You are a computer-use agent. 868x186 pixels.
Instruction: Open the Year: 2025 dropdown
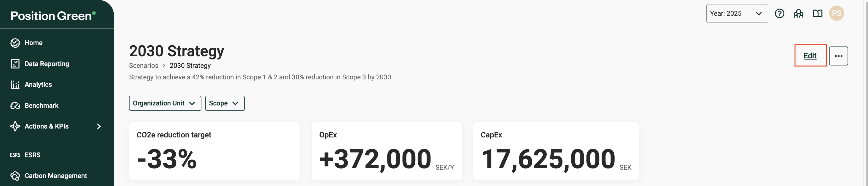click(x=737, y=13)
